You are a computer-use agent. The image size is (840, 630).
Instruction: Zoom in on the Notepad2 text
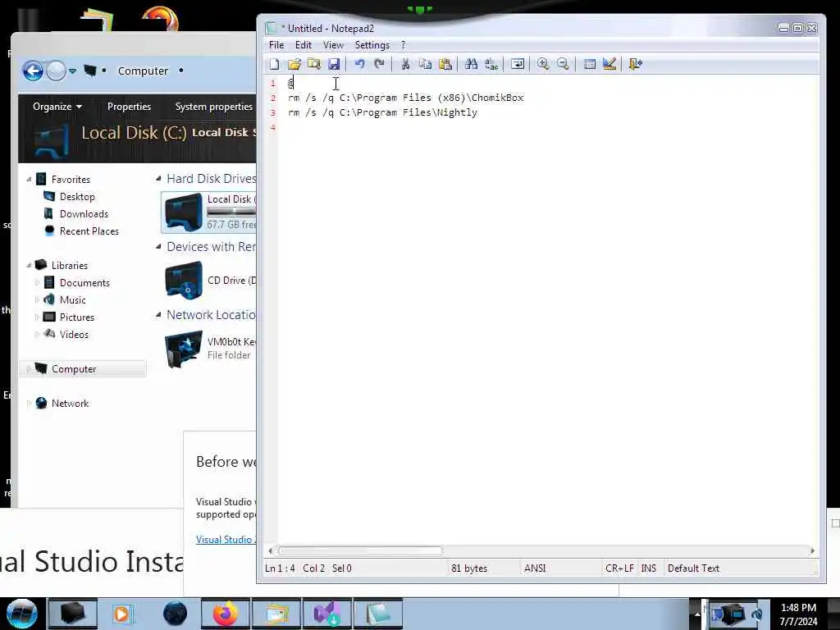pyautogui.click(x=543, y=64)
